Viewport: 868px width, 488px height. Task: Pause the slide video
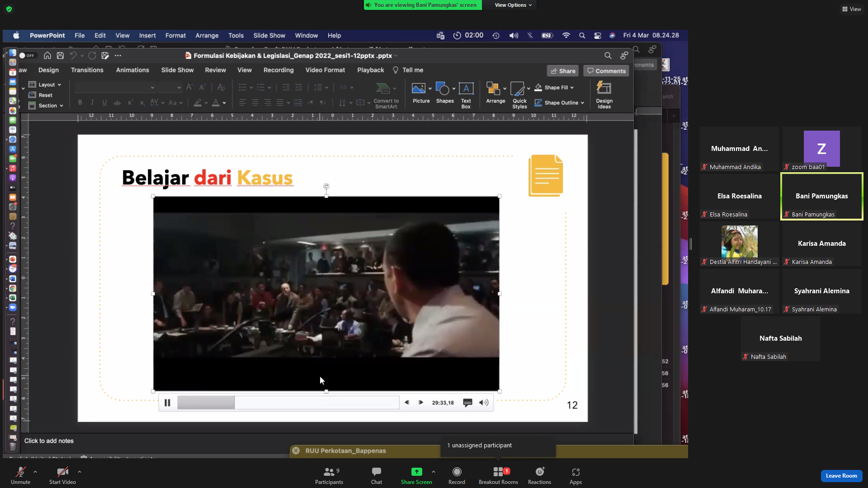pyautogui.click(x=167, y=403)
